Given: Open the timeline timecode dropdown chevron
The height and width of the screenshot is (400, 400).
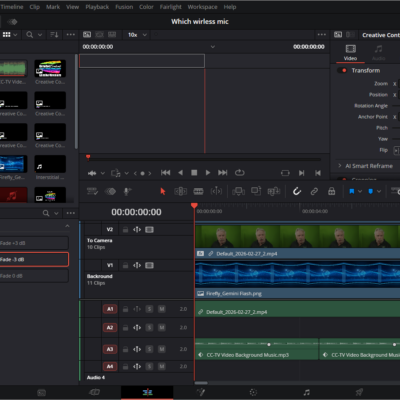Looking at the screenshot, I should pos(213,47).
